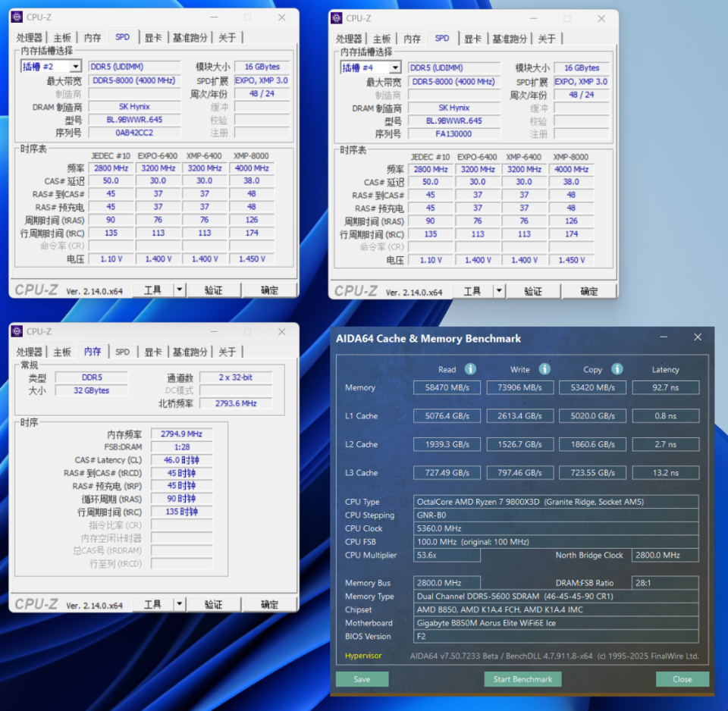The width and height of the screenshot is (728, 711).
Task: Click the Memory Type Dual Channel DDR5-5600 field
Action: pyautogui.click(x=556, y=596)
